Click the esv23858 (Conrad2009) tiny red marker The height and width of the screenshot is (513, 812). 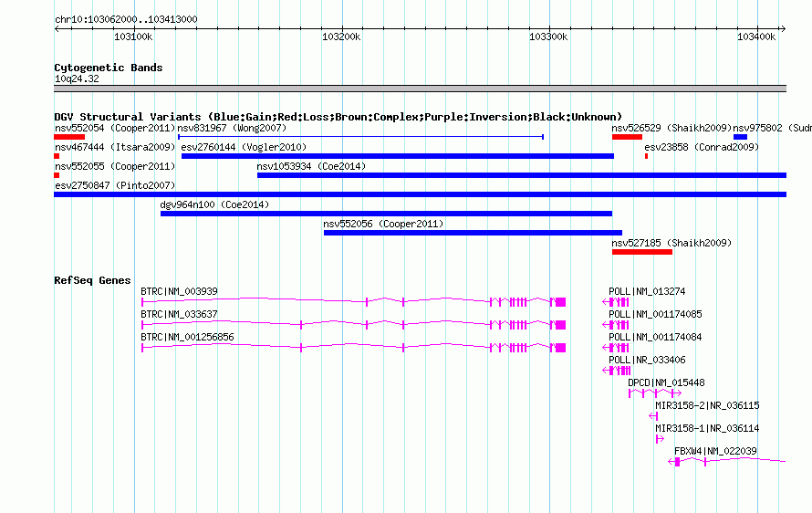pos(646,156)
